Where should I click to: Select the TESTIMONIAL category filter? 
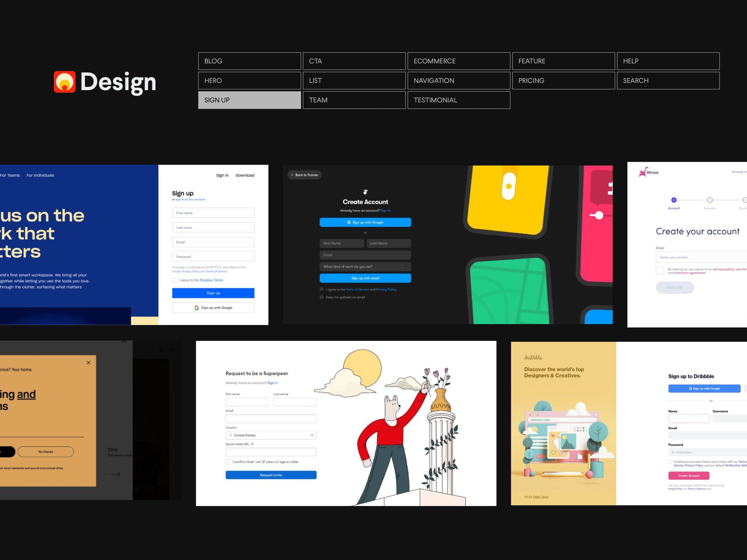coord(459,100)
